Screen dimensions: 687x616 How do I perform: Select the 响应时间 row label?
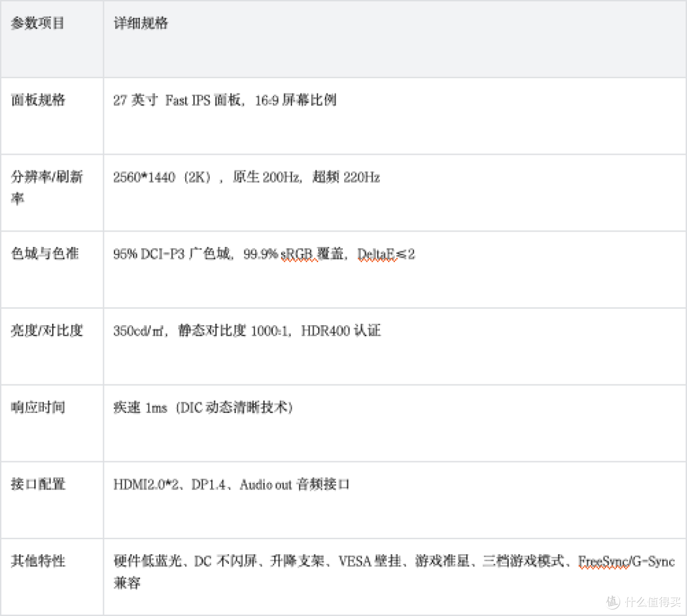tap(38, 407)
